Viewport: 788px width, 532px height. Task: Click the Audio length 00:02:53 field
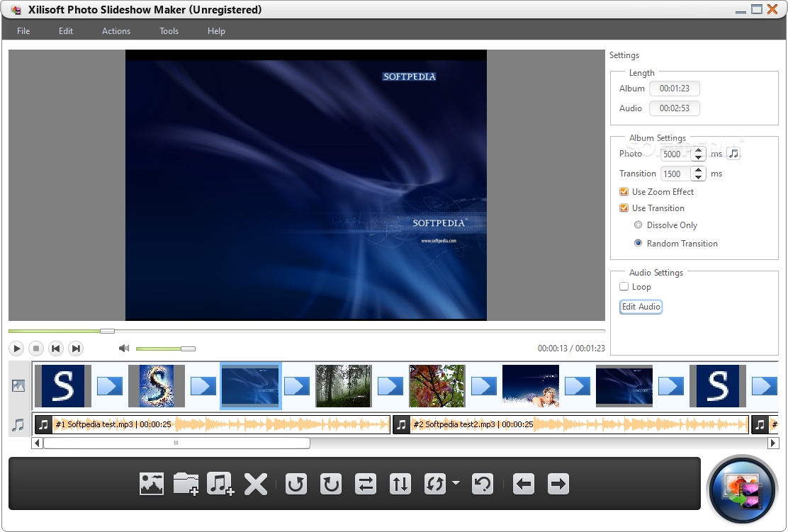click(675, 108)
